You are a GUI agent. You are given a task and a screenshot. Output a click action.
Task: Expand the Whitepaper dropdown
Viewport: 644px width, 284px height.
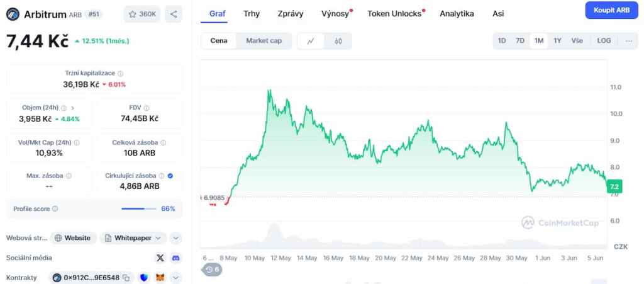[158, 238]
